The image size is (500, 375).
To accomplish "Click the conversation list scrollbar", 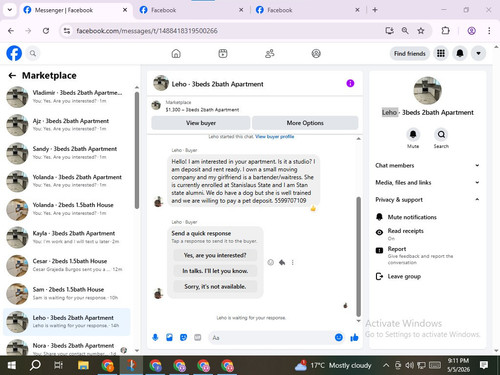I will click(137, 150).
